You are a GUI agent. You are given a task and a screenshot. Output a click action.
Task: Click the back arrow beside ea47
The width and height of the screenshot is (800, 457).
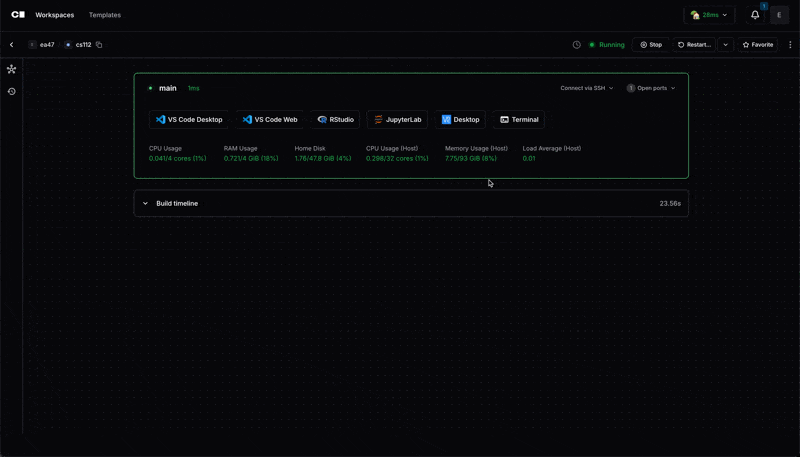coord(12,45)
